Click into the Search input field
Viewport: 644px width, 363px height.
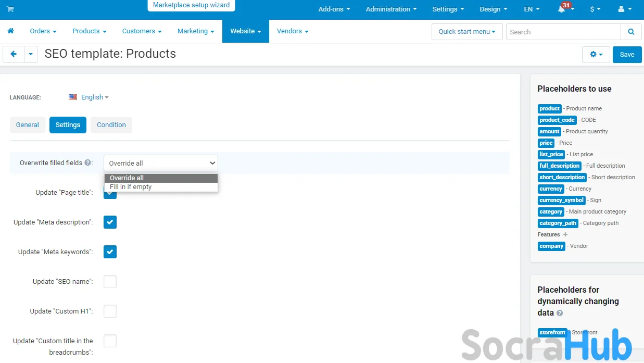click(563, 32)
